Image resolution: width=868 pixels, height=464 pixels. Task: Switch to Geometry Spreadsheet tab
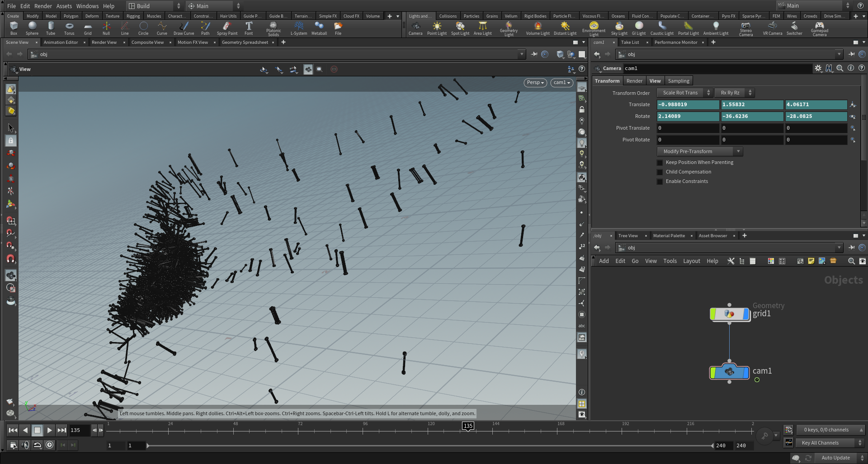click(245, 42)
